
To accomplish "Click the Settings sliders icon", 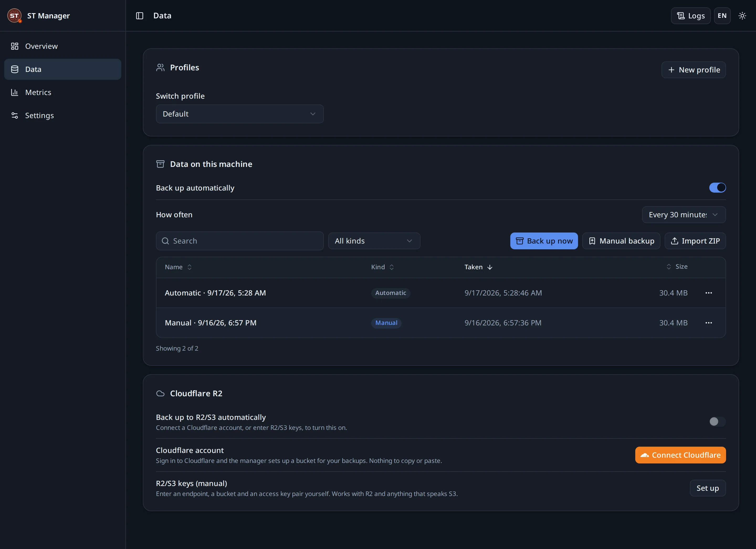I will coord(15,115).
